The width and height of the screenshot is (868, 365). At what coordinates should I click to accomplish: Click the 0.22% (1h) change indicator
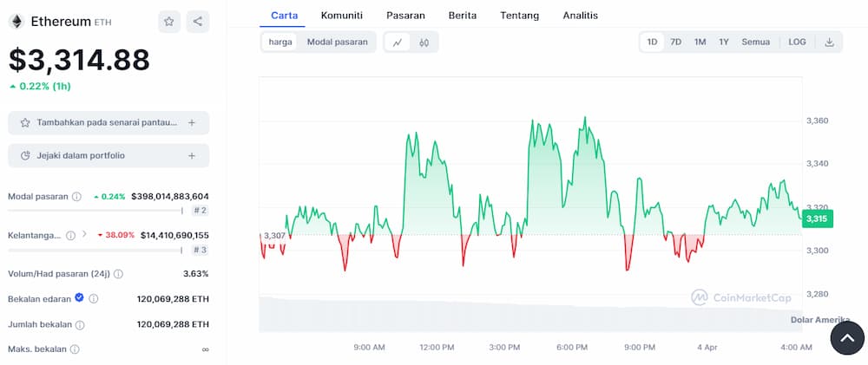pos(40,87)
